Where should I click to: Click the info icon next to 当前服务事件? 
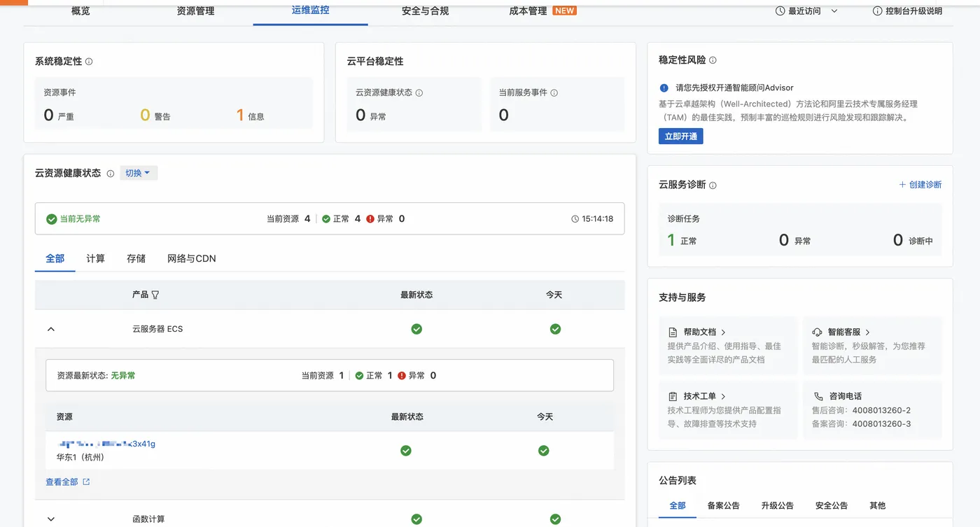click(554, 92)
